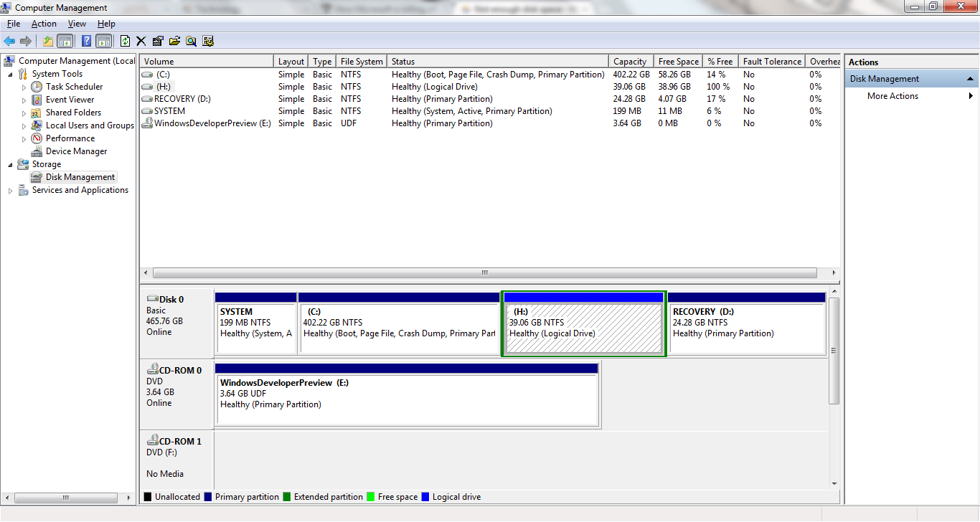Sort by the Free Space column header

coord(678,62)
